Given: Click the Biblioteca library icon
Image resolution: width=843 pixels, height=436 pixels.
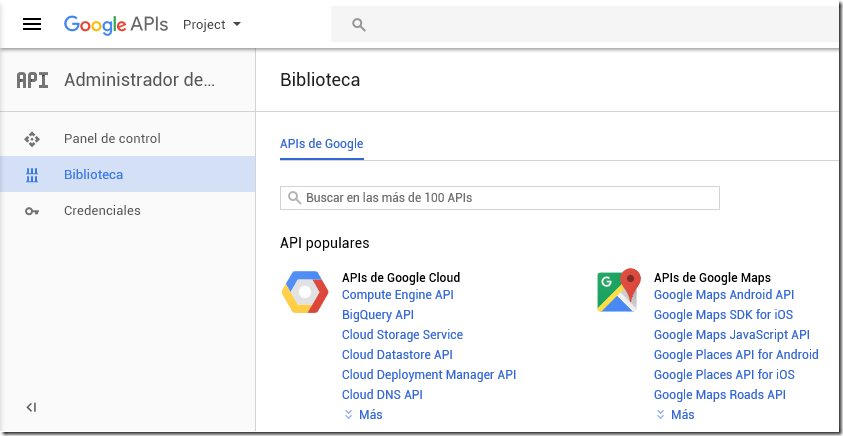Looking at the screenshot, I should tap(32, 175).
